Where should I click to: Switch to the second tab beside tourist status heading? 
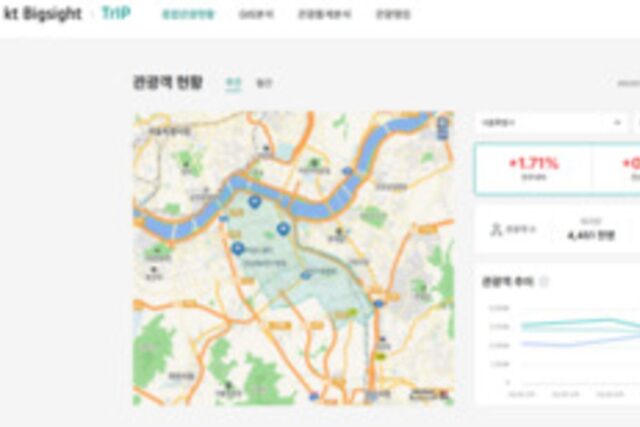point(264,83)
